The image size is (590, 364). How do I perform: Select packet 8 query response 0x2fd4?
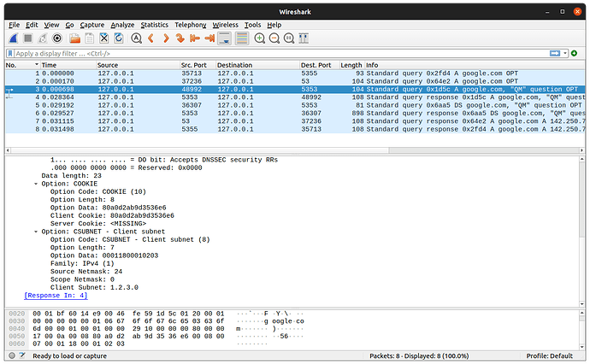tap(295, 129)
